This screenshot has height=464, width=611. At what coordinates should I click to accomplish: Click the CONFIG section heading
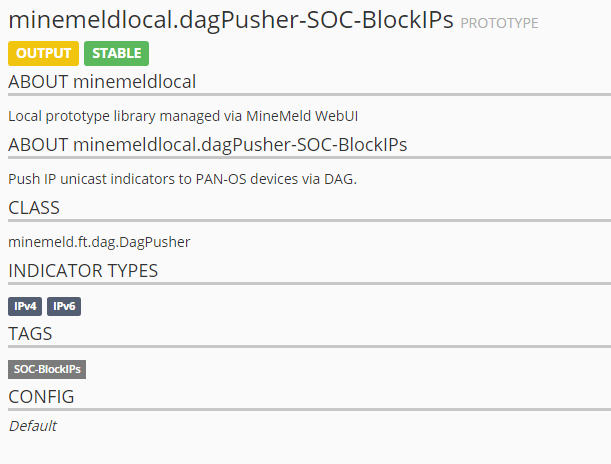tap(41, 397)
